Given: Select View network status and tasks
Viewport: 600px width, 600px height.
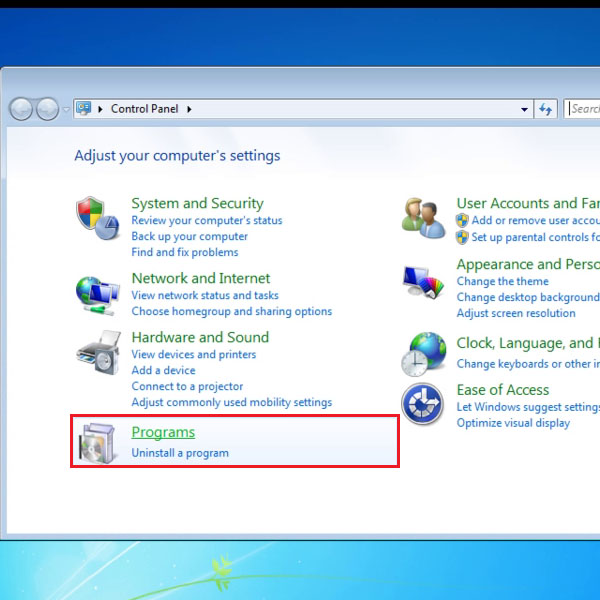Looking at the screenshot, I should (x=205, y=295).
